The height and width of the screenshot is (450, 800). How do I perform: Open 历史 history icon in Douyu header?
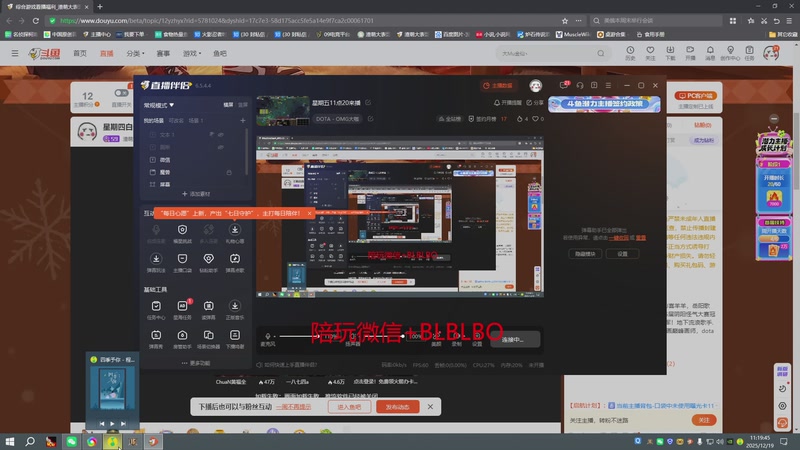pos(630,53)
